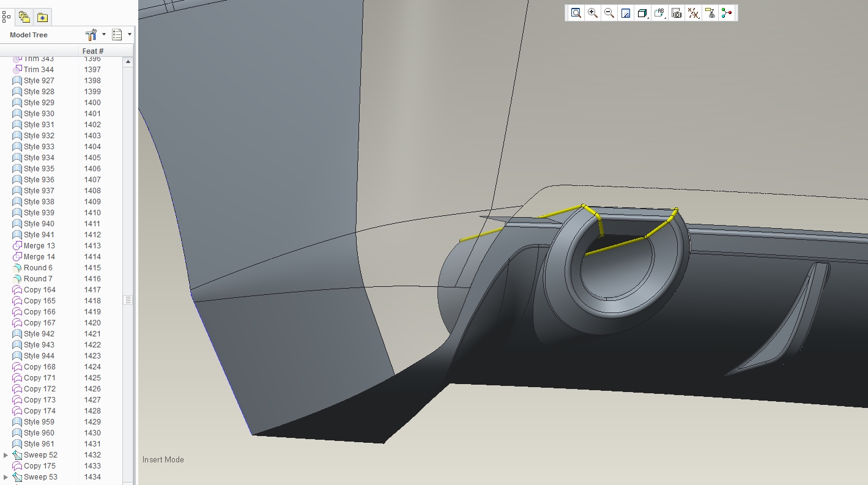This screenshot has width=868, height=485.
Task: Switch to the Model Tree tab icon
Action: click(6, 17)
